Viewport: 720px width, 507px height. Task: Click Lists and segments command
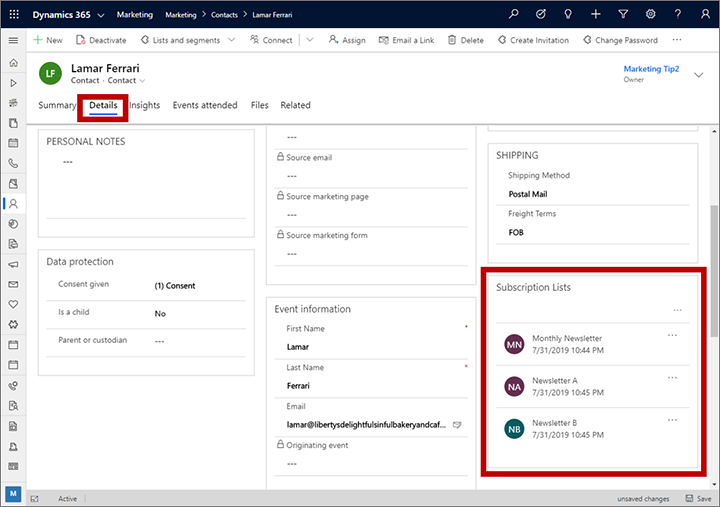point(180,40)
